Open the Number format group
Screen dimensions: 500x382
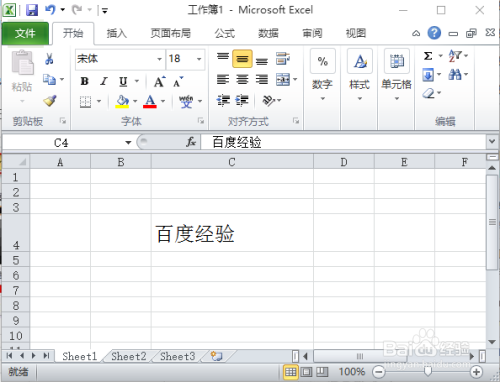(x=322, y=75)
